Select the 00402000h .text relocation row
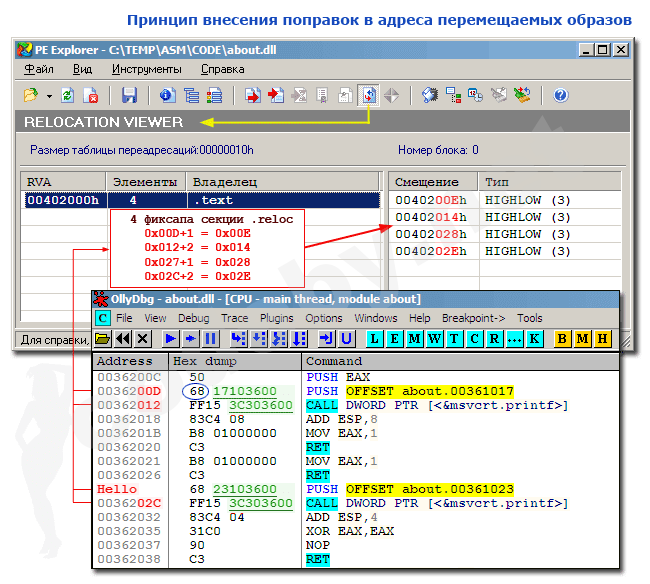 click(x=200, y=200)
